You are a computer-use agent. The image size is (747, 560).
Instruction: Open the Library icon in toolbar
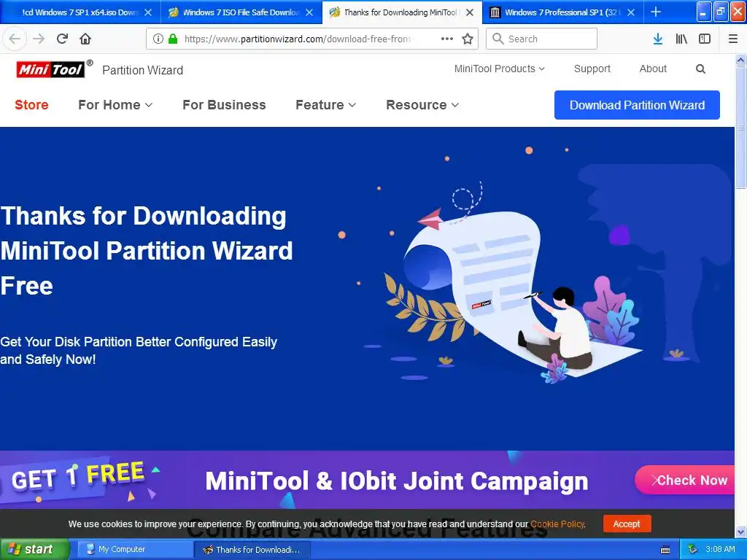[681, 39]
